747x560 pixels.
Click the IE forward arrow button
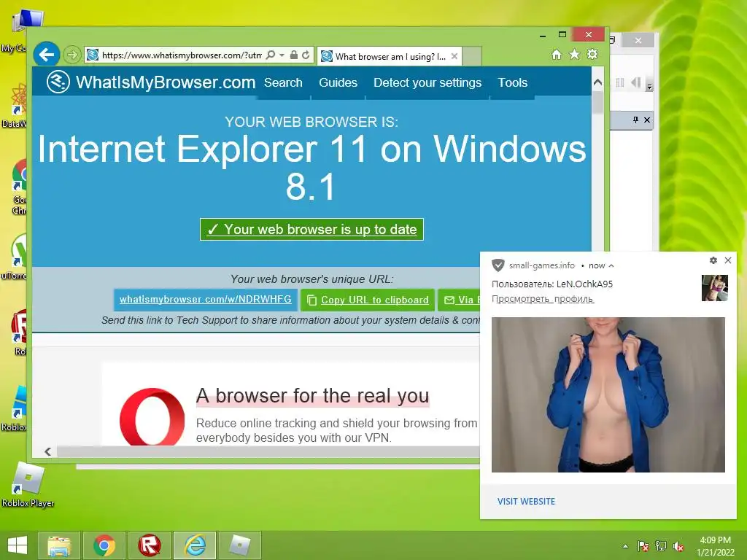click(x=72, y=55)
